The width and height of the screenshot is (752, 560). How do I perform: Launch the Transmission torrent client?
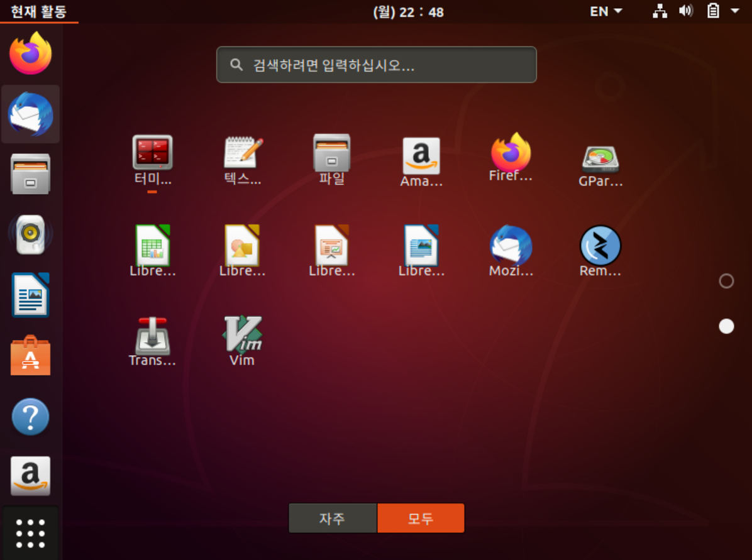tap(153, 340)
